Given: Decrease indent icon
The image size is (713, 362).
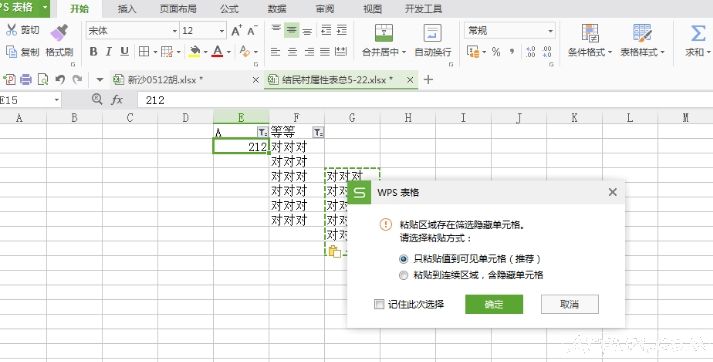Looking at the screenshot, I should (326, 30).
